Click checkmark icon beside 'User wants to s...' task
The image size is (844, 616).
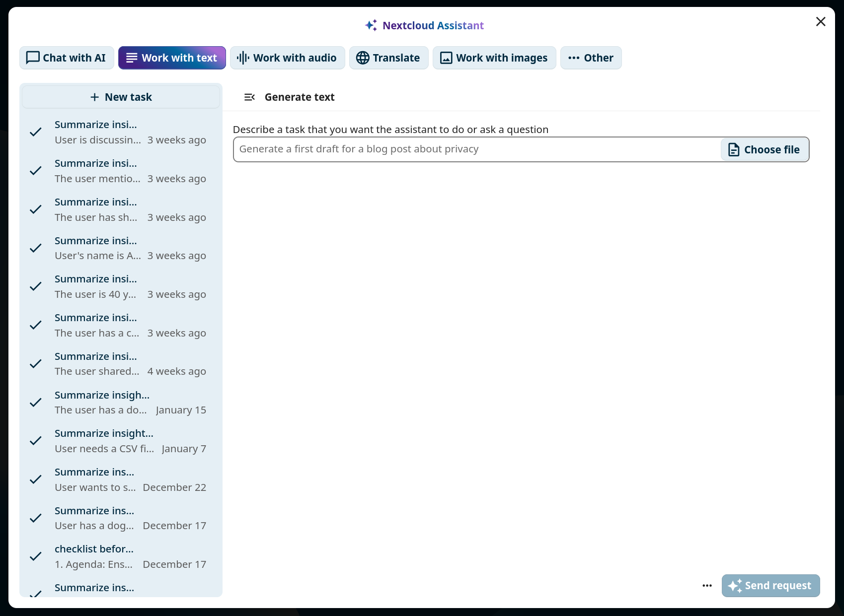point(35,479)
